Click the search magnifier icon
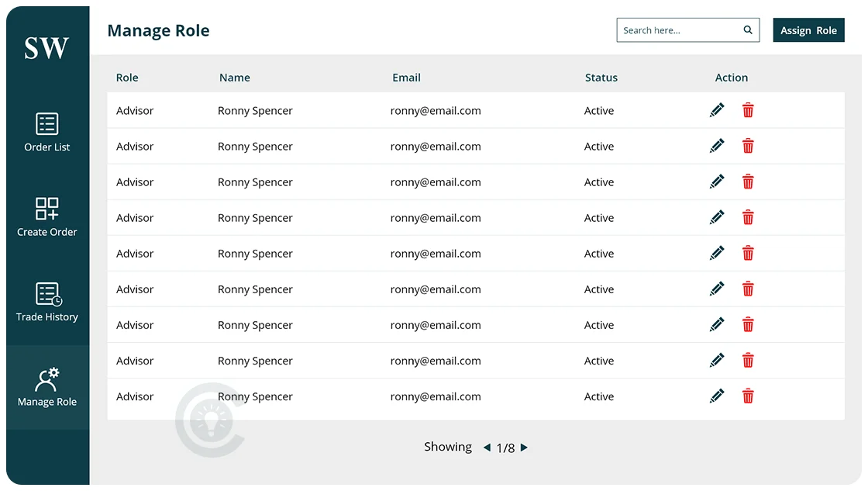Viewport: 868px width, 491px height. [746, 29]
